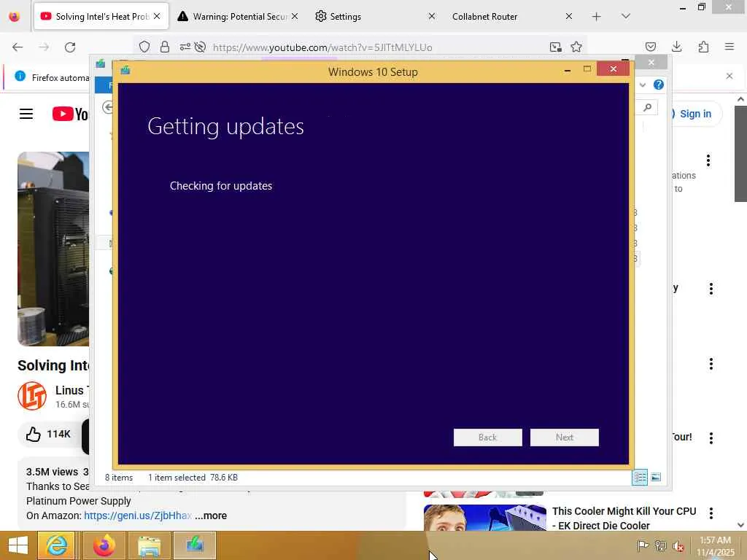Switch to Solving Intel's Heat Problem tab
This screenshot has height=560, width=747.
(101, 16)
